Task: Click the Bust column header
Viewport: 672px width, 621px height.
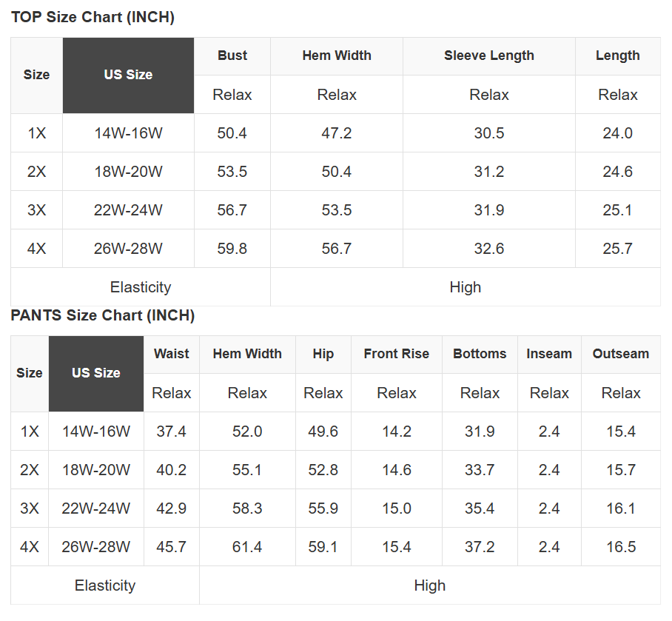Action: click(x=232, y=56)
